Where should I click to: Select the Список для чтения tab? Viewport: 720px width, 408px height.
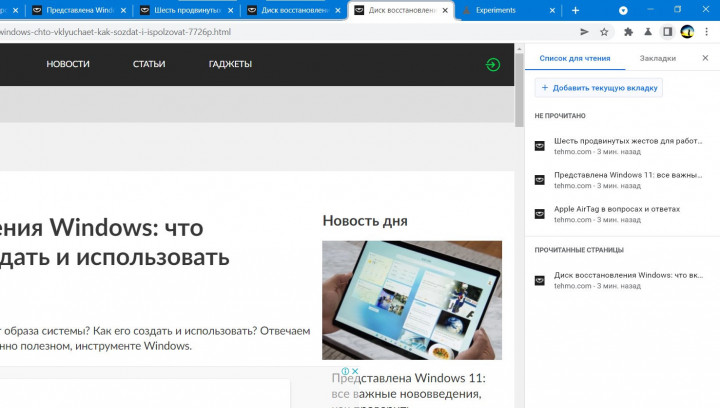click(575, 58)
